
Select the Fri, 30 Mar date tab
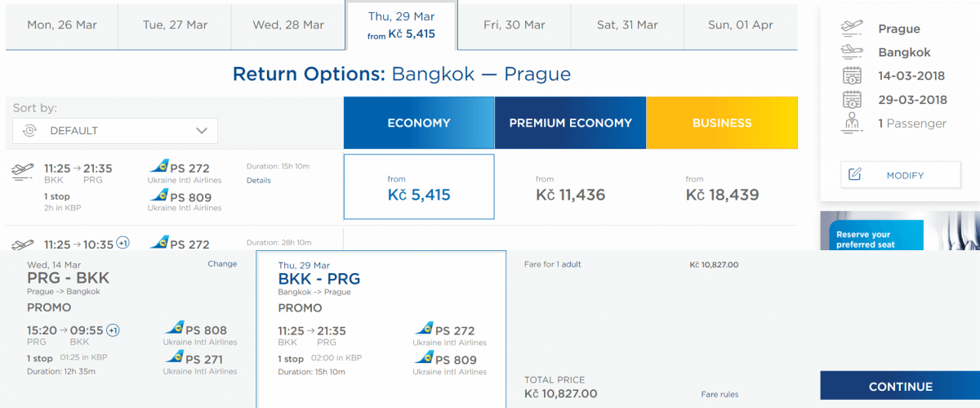pyautogui.click(x=514, y=25)
